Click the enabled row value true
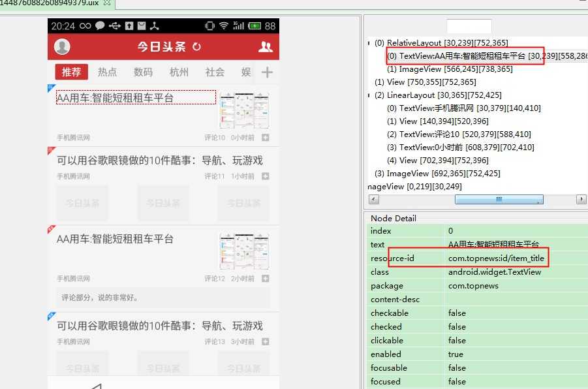The width and height of the screenshot is (588, 389). tap(456, 354)
